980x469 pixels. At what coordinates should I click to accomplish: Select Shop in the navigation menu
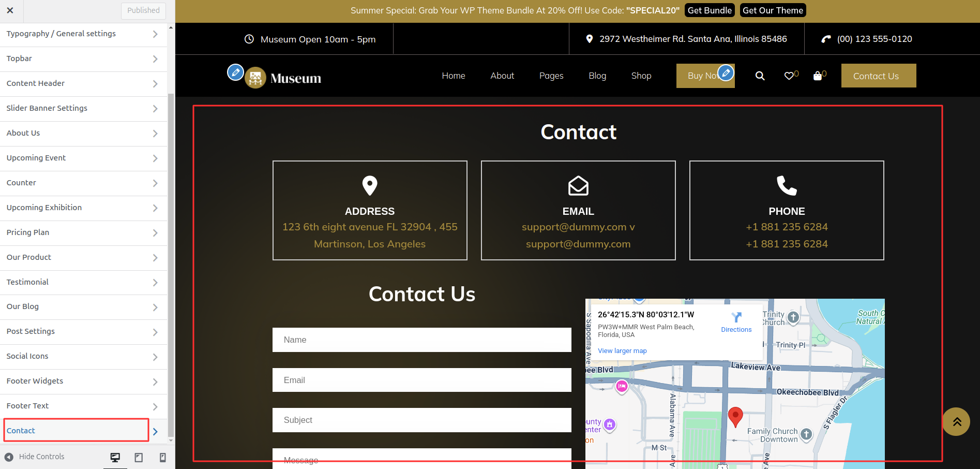[641, 76]
